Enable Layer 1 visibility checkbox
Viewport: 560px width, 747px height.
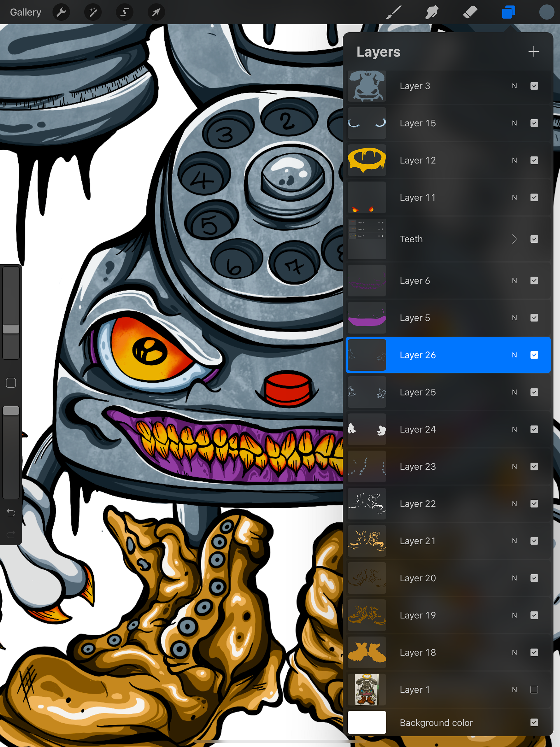(534, 690)
